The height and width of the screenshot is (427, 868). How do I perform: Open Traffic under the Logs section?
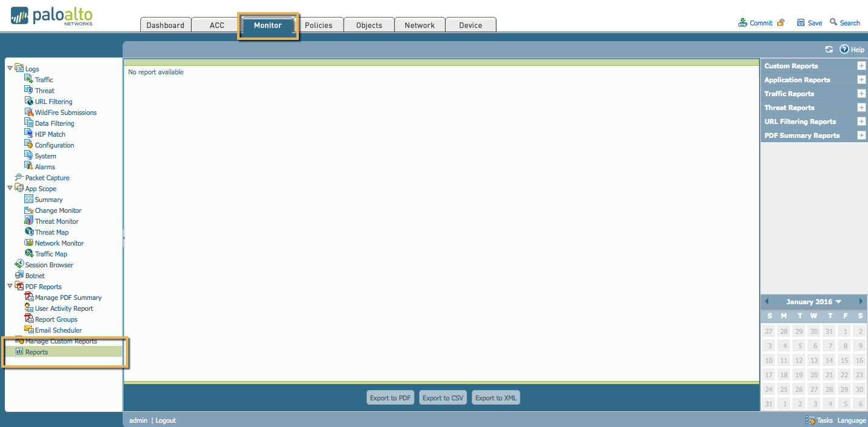pos(42,79)
